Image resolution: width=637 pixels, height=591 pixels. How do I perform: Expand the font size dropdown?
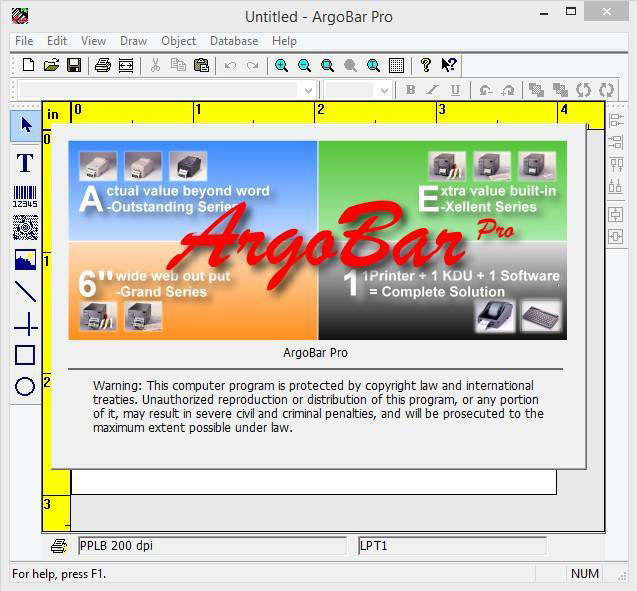tap(383, 90)
